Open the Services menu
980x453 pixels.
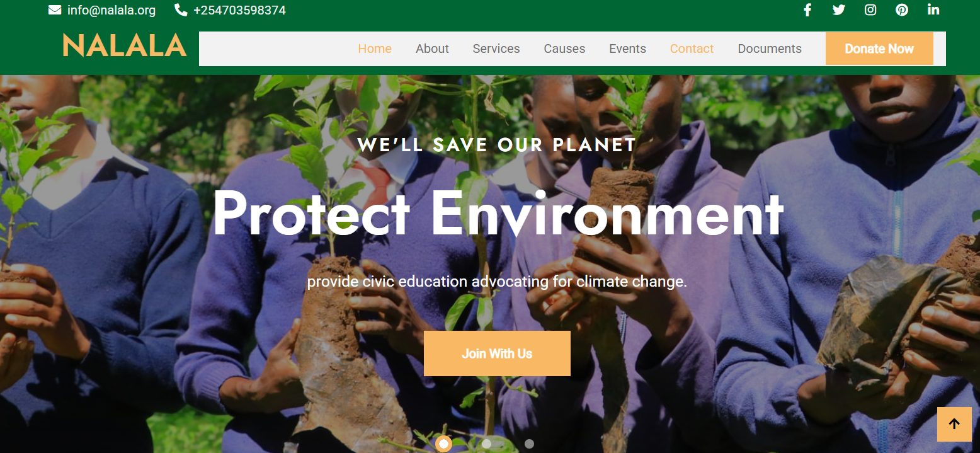point(496,49)
